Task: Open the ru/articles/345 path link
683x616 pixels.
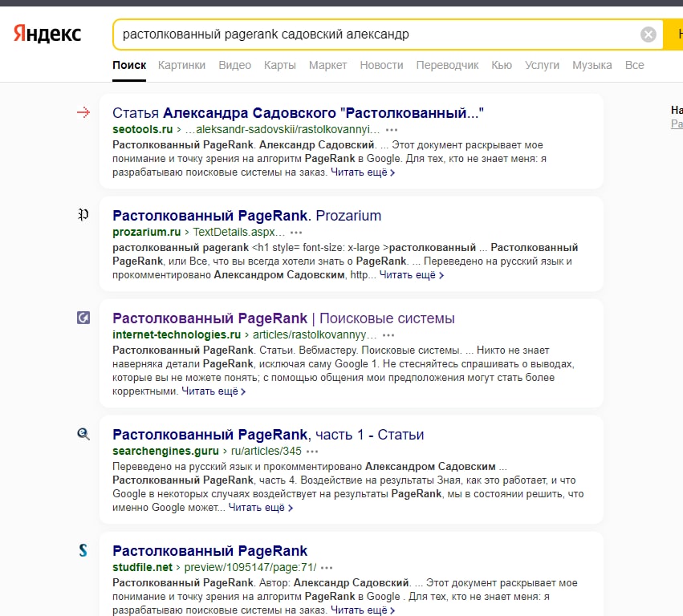Action: pos(266,451)
